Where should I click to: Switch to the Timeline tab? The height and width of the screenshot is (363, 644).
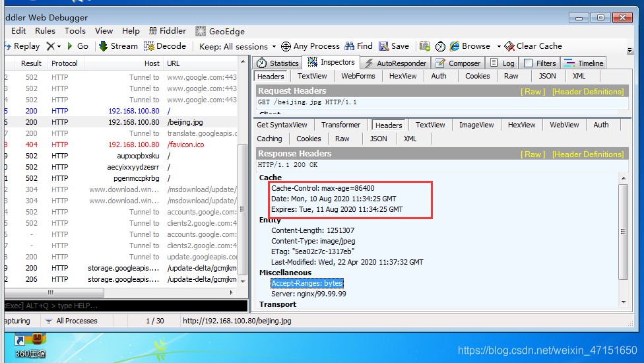(583, 63)
